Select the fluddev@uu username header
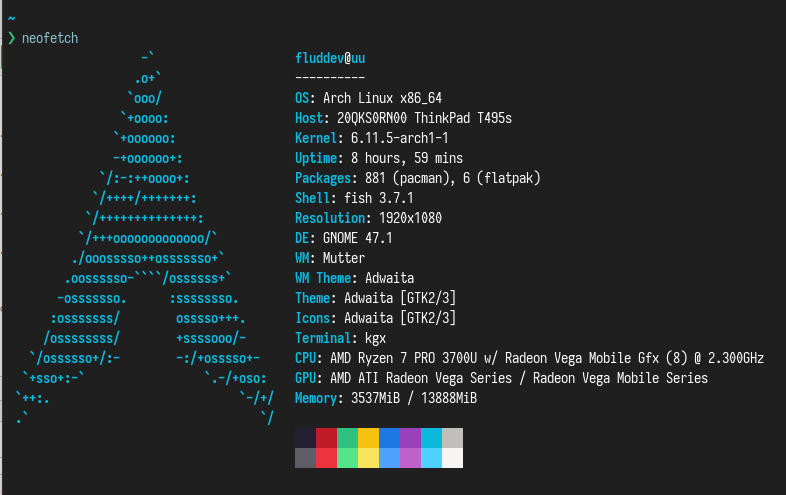This screenshot has height=495, width=786. [330, 58]
